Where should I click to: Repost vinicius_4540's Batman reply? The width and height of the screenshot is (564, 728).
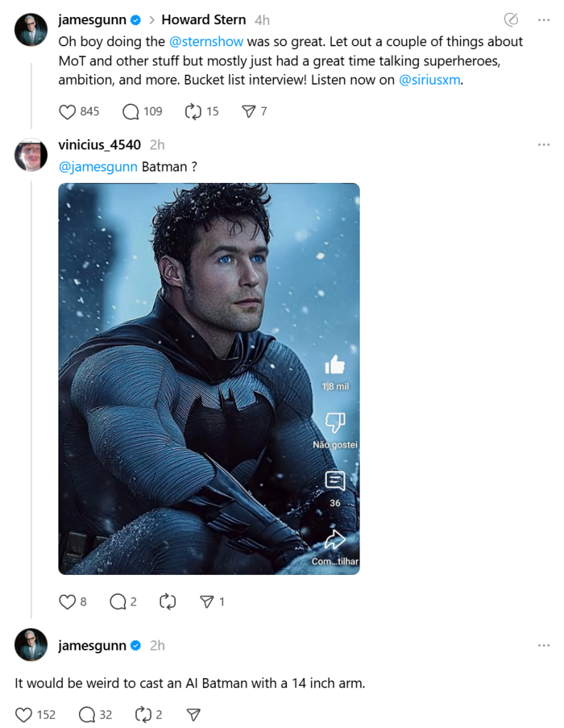(x=168, y=602)
